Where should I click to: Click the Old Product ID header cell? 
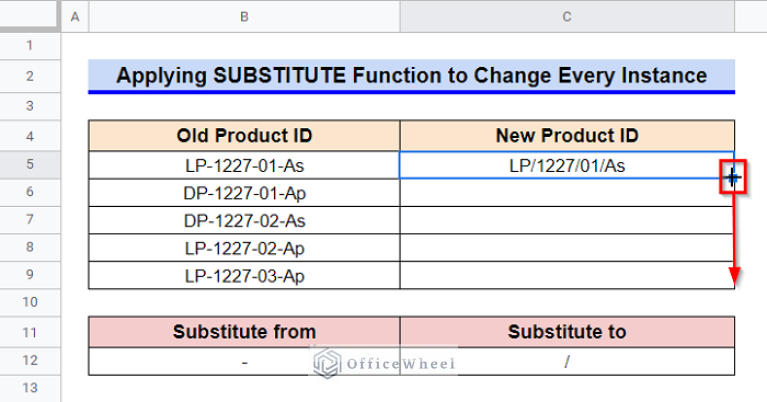tap(244, 136)
